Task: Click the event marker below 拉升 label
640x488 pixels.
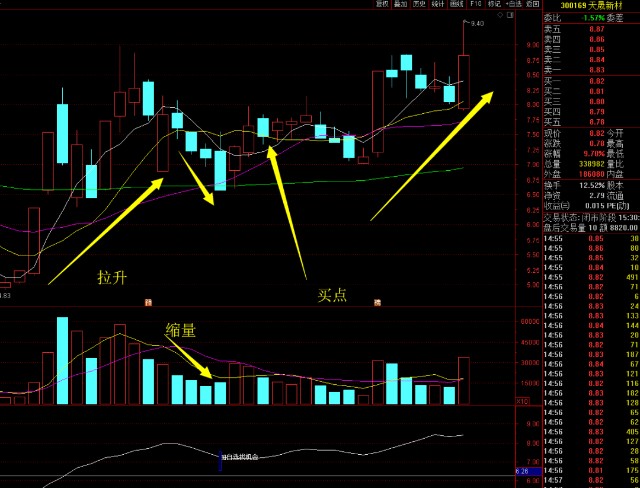Action: click(149, 300)
